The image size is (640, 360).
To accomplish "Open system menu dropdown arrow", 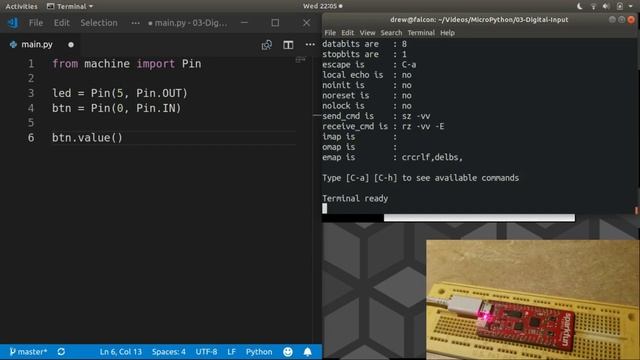I will [x=631, y=7].
